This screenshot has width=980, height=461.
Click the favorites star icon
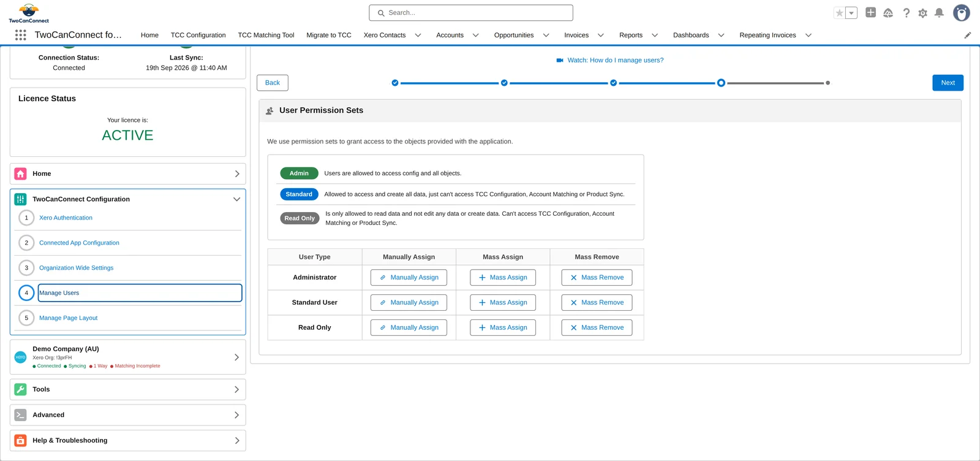pyautogui.click(x=840, y=13)
